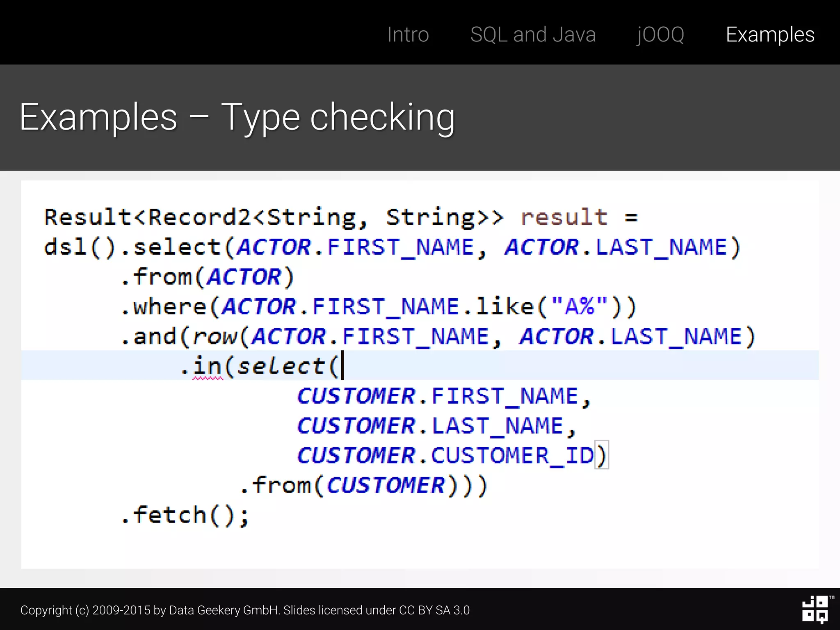Click the Record2 type in the declaration

click(x=199, y=217)
